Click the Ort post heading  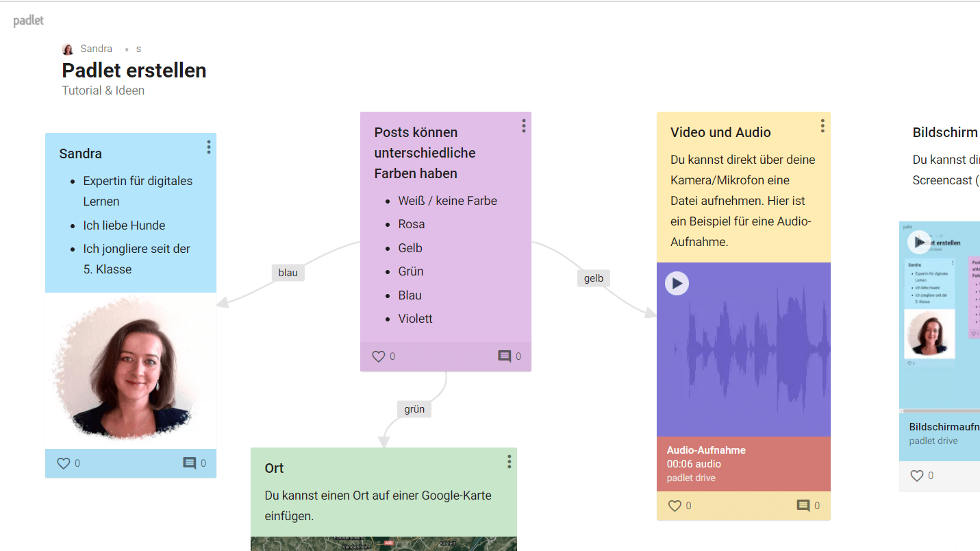coord(274,468)
